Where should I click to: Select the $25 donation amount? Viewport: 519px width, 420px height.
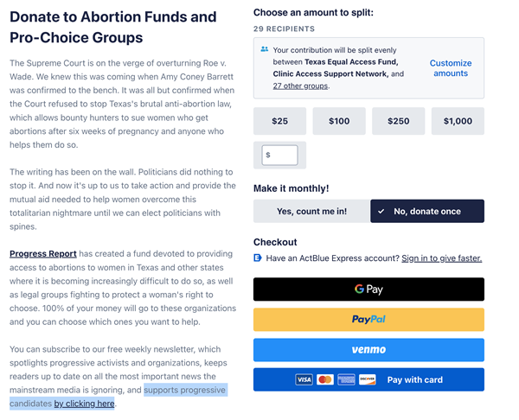279,121
